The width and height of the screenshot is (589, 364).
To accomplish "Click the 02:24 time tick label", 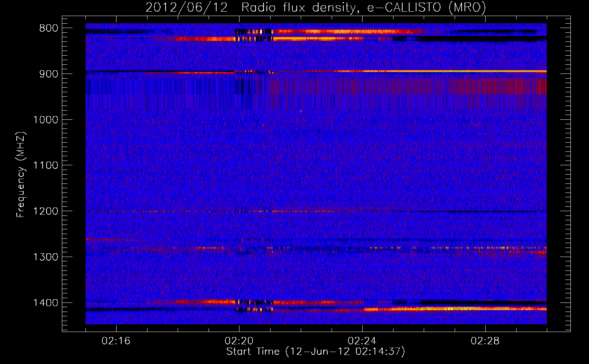I will pos(362,341).
